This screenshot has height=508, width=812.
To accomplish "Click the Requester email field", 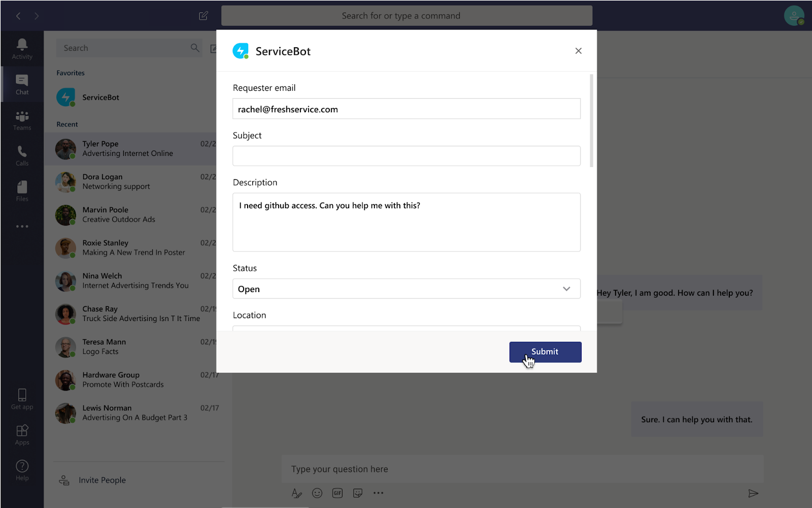I will tap(407, 109).
